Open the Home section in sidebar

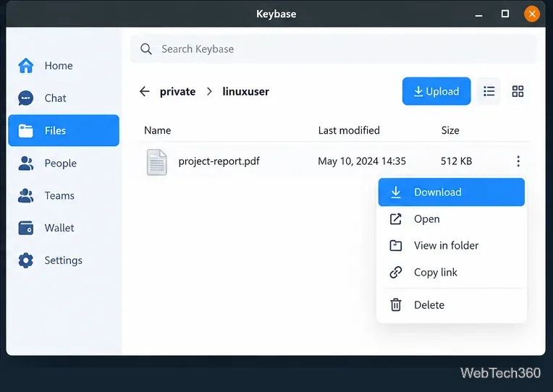coord(64,66)
